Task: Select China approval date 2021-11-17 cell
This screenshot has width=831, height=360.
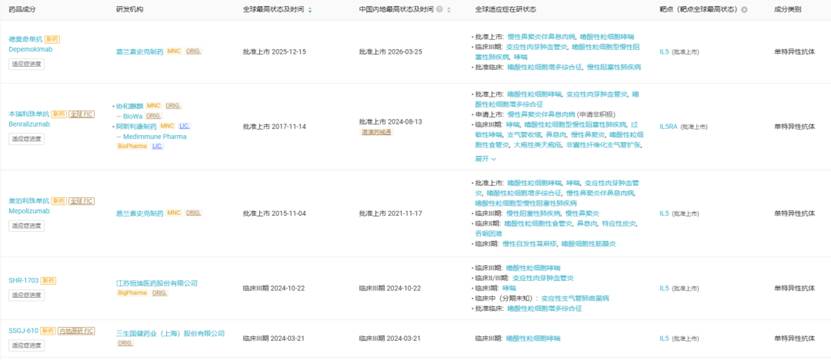Action: coord(391,213)
